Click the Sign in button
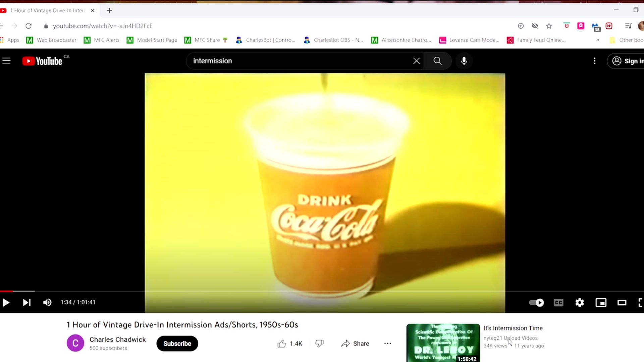The width and height of the screenshot is (644, 362). click(x=627, y=61)
